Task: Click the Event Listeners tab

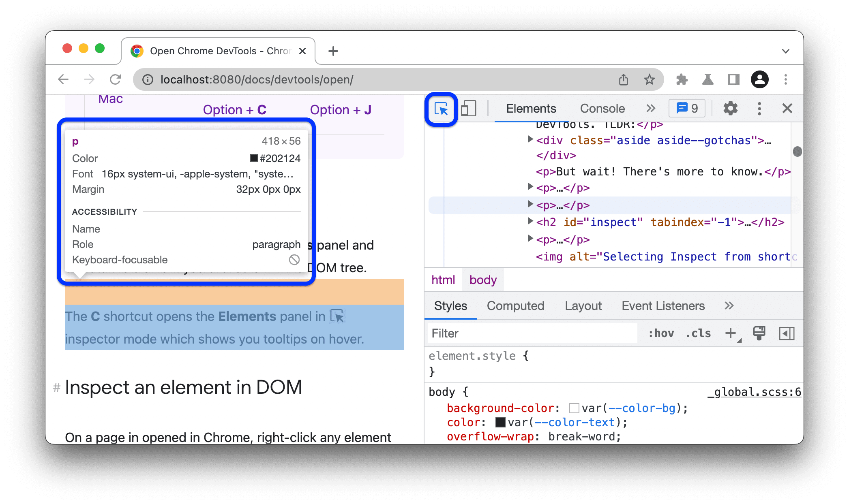Action: [663, 306]
